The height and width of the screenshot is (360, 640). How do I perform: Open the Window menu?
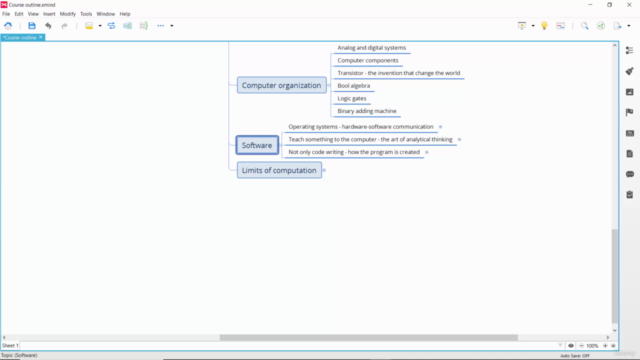coord(106,14)
